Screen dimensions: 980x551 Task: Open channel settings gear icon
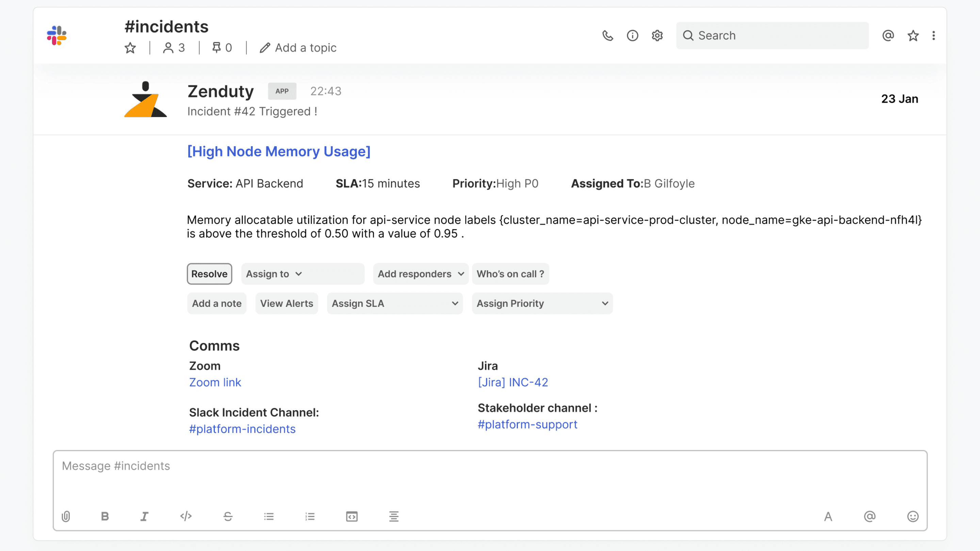657,36
